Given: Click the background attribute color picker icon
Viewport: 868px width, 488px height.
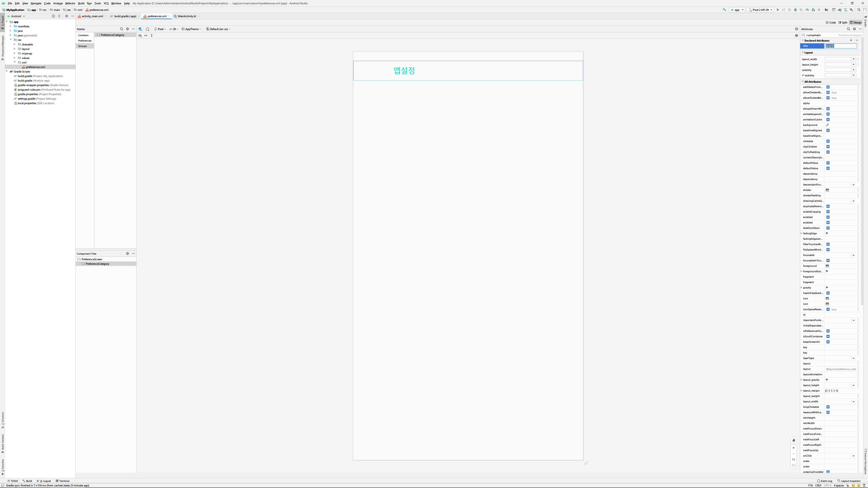Looking at the screenshot, I should (x=827, y=125).
